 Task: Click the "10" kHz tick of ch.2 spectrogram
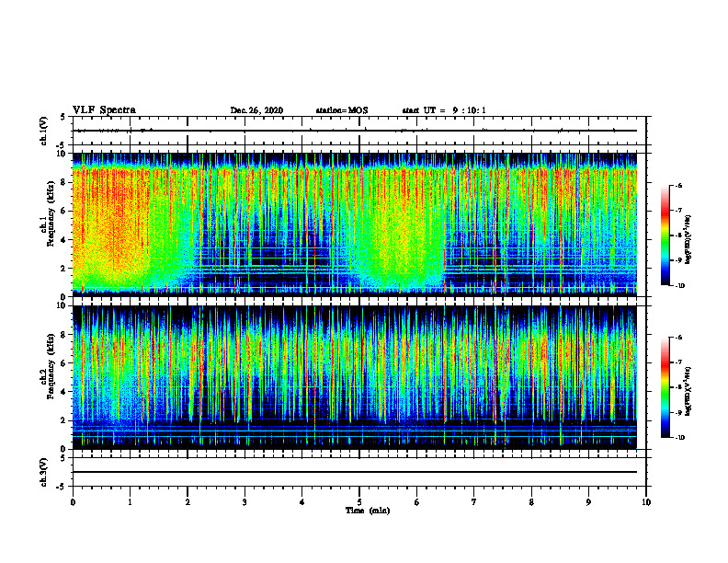click(x=62, y=306)
